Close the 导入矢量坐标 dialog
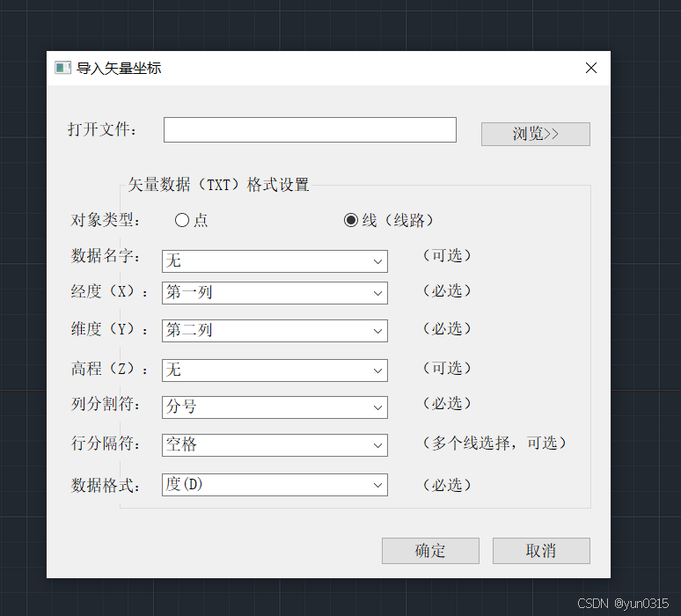This screenshot has width=681, height=616. click(590, 68)
